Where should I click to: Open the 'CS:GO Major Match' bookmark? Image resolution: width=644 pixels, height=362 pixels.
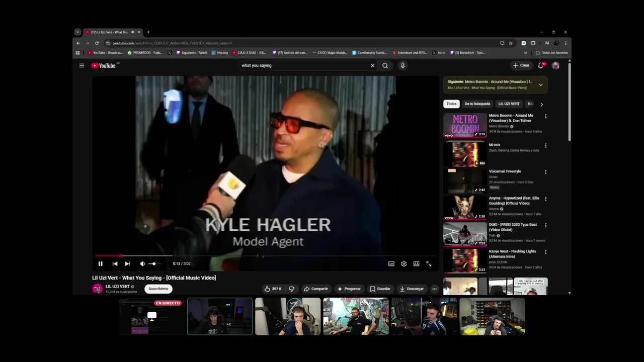[330, 53]
